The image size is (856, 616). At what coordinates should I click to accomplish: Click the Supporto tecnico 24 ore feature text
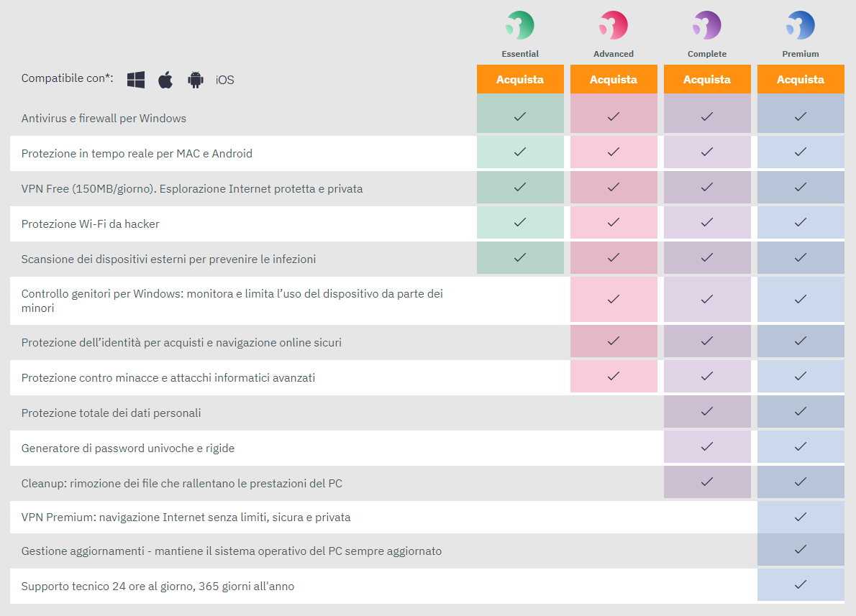[158, 587]
